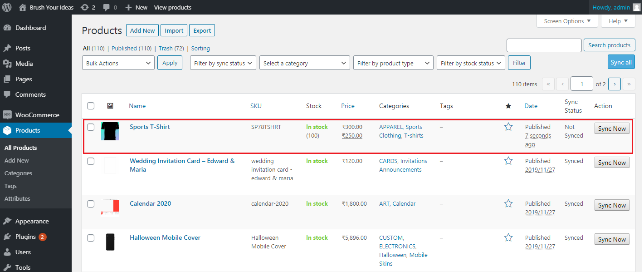
Task: Expand the Filter by sync status dropdown
Action: (223, 63)
